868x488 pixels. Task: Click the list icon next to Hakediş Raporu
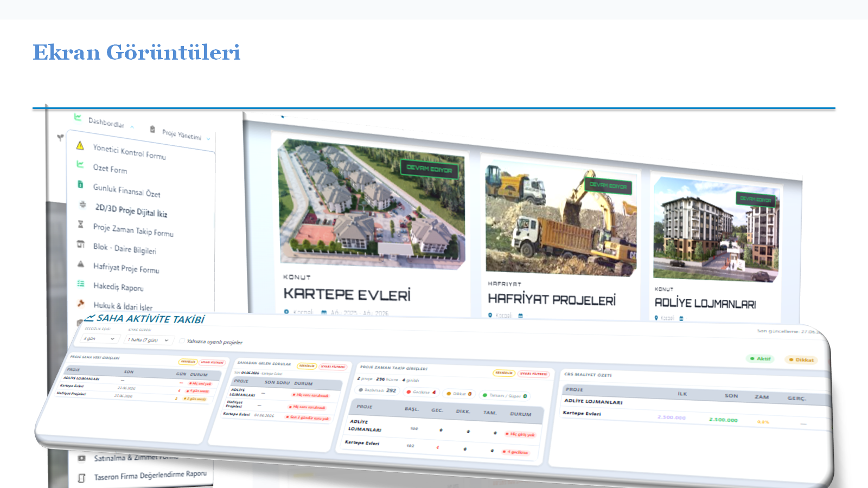coord(80,284)
